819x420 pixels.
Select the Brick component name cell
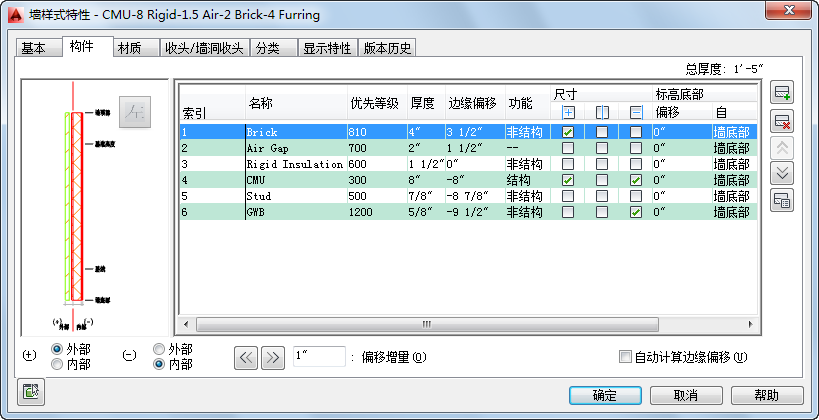click(296, 132)
